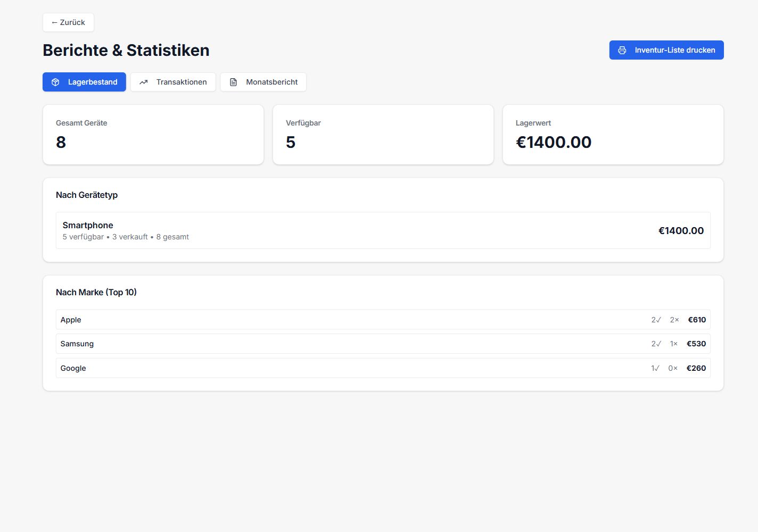
Task: Click the Apple value €610
Action: 697,320
